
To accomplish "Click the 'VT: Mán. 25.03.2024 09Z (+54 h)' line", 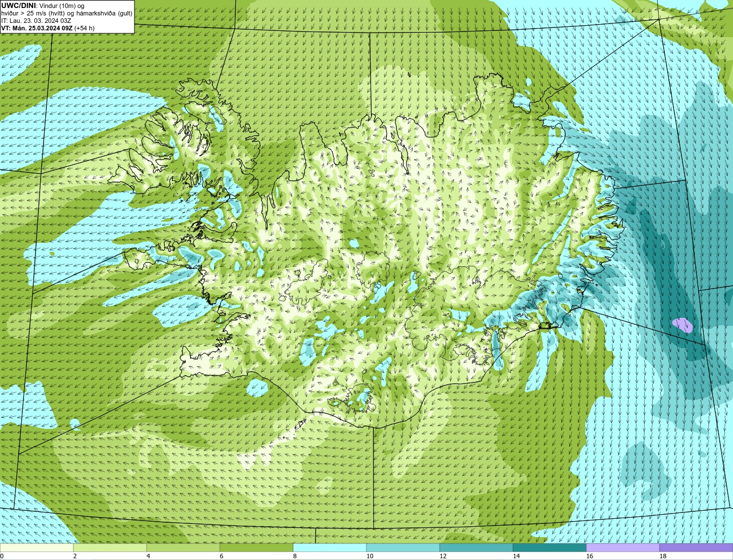I will (48, 27).
